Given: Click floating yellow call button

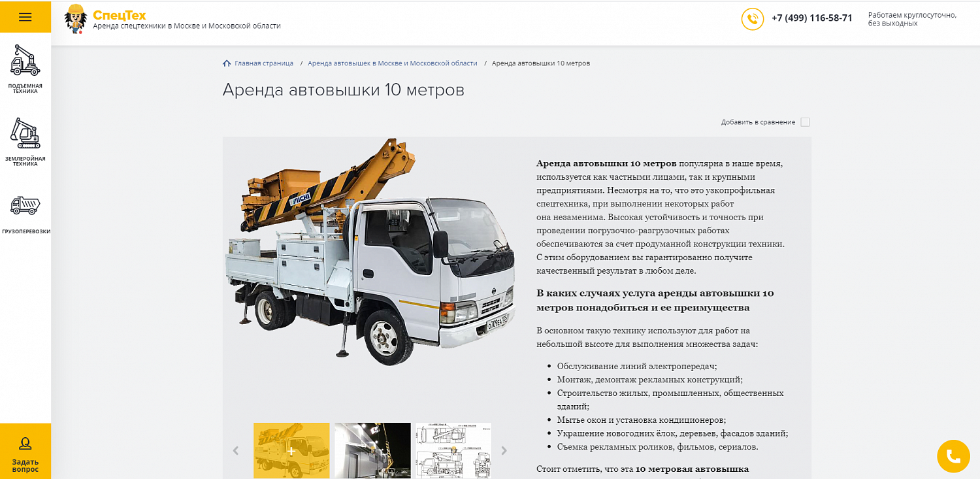Looking at the screenshot, I should pos(953,456).
